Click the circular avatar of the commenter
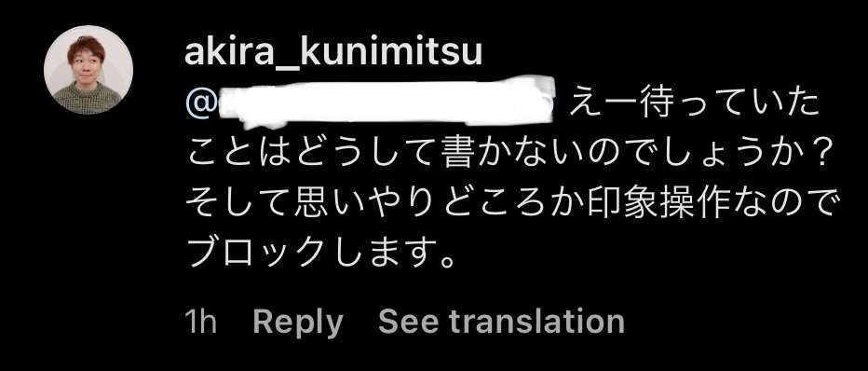Image resolution: width=868 pixels, height=371 pixels. coord(88,70)
